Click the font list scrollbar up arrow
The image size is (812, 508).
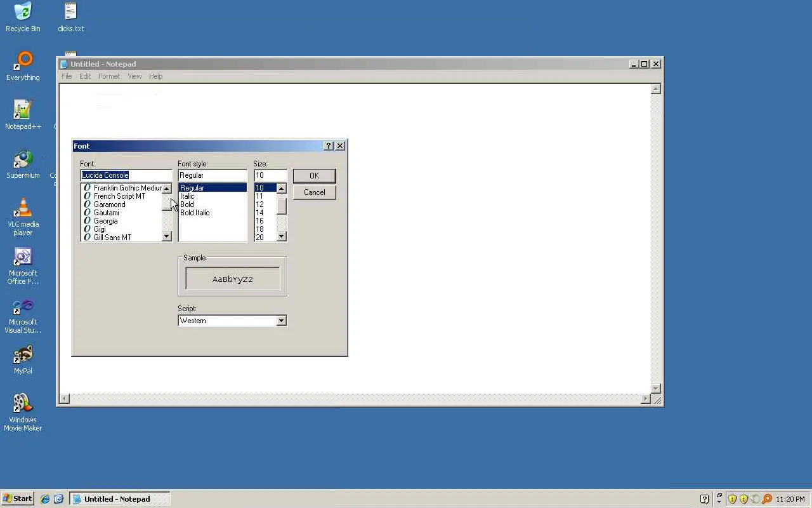(167, 189)
